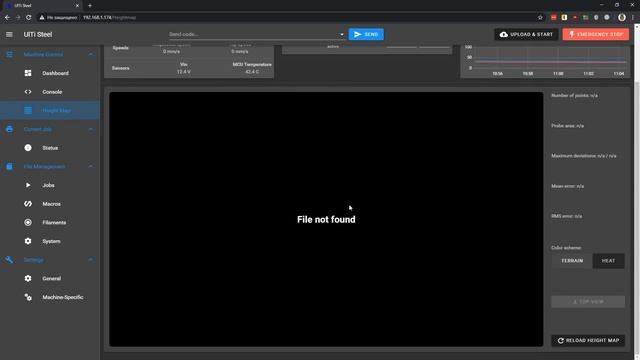
Task: Select the TERRAIN color scheme
Action: click(x=572, y=261)
